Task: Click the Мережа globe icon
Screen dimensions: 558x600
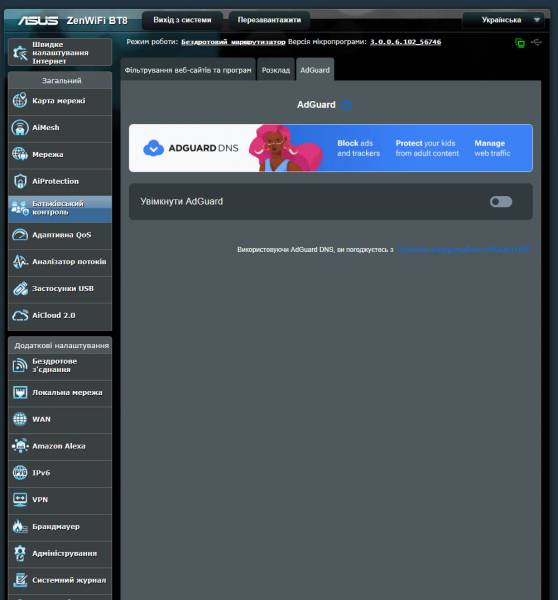Action: point(20,154)
